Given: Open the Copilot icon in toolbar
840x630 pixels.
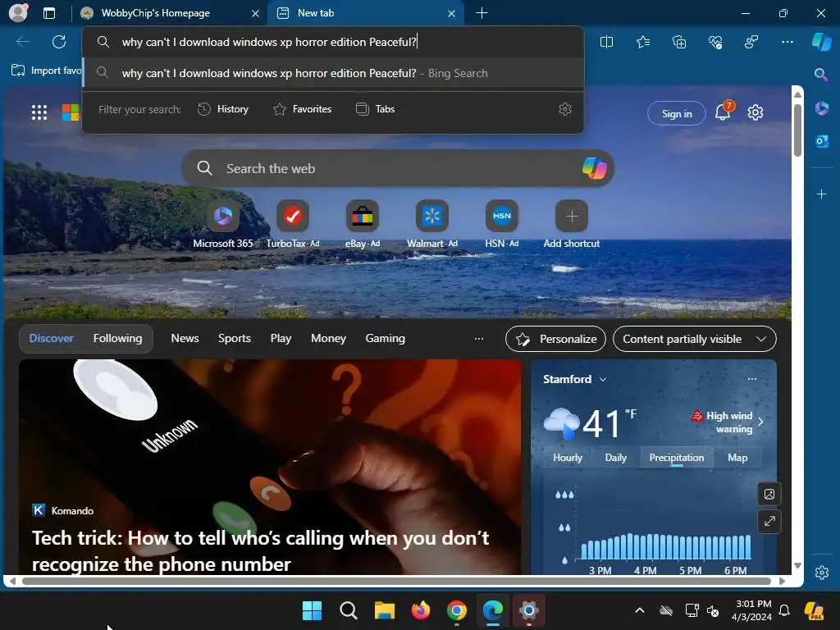Looking at the screenshot, I should 821,42.
